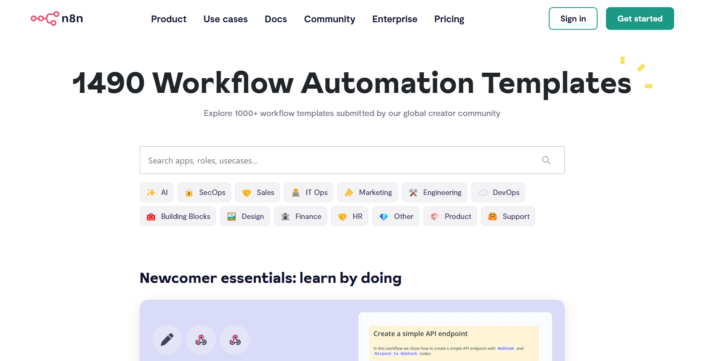The width and height of the screenshot is (720, 361).
Task: Filter by DevOps category
Action: (x=498, y=192)
